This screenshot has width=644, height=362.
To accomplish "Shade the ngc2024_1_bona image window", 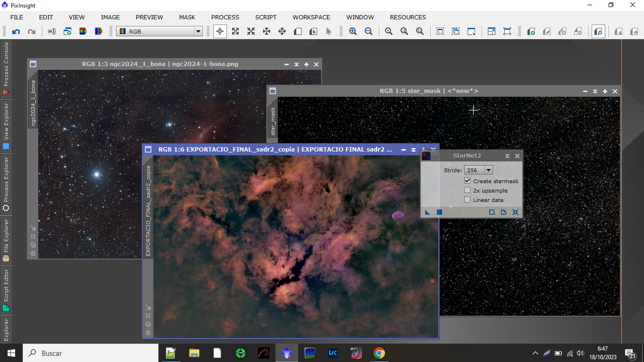I will point(296,65).
